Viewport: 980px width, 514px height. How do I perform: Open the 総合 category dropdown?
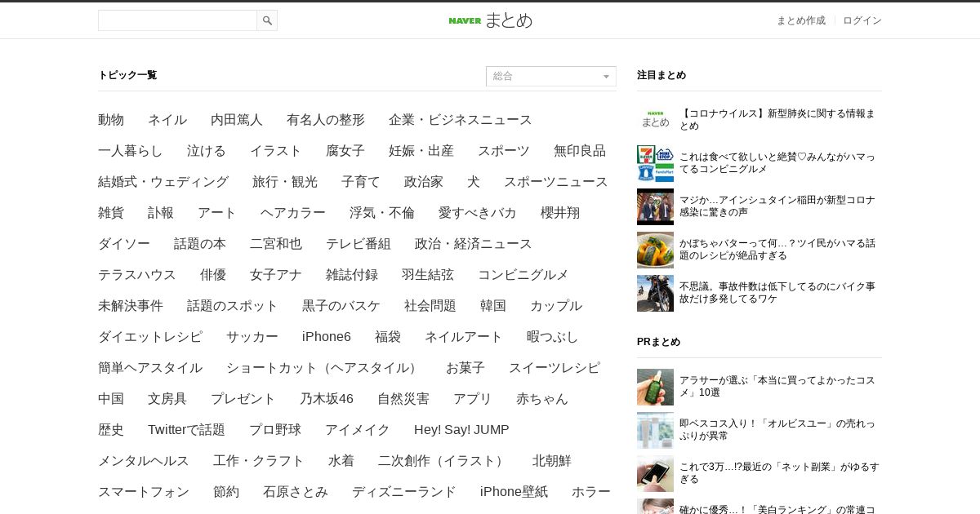click(551, 76)
